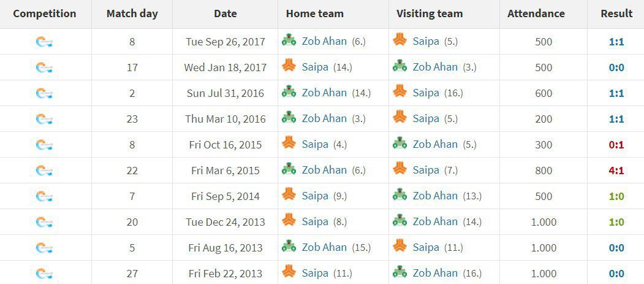Click the Zob Ahan crest in Jul 31, 2016 row
Viewport: 644px width, 284px height.
[x=289, y=91]
